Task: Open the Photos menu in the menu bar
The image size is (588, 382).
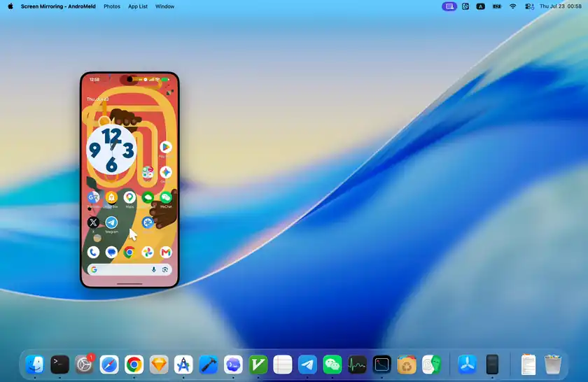Action: coord(112,6)
